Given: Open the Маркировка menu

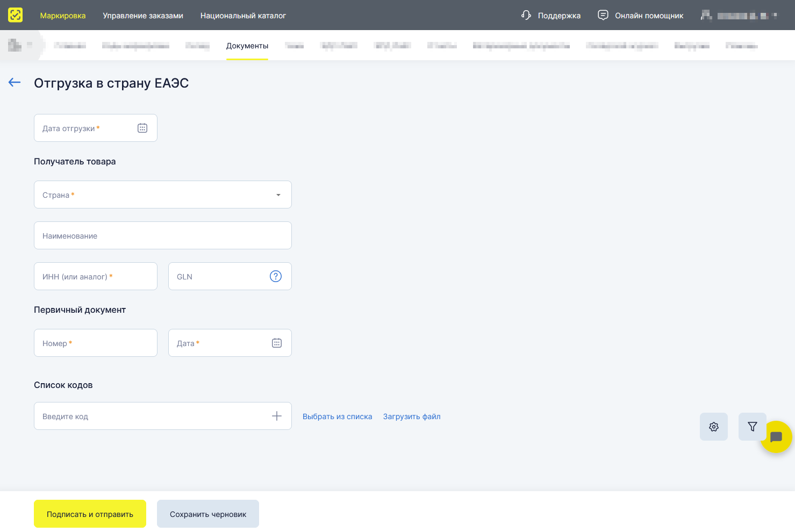Looking at the screenshot, I should click(x=63, y=16).
